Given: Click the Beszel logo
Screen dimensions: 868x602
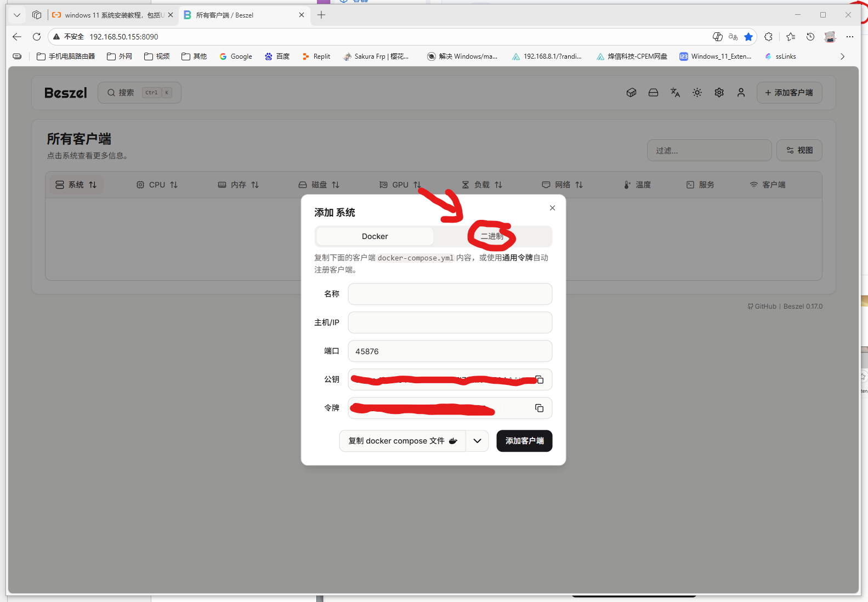Looking at the screenshot, I should (66, 93).
